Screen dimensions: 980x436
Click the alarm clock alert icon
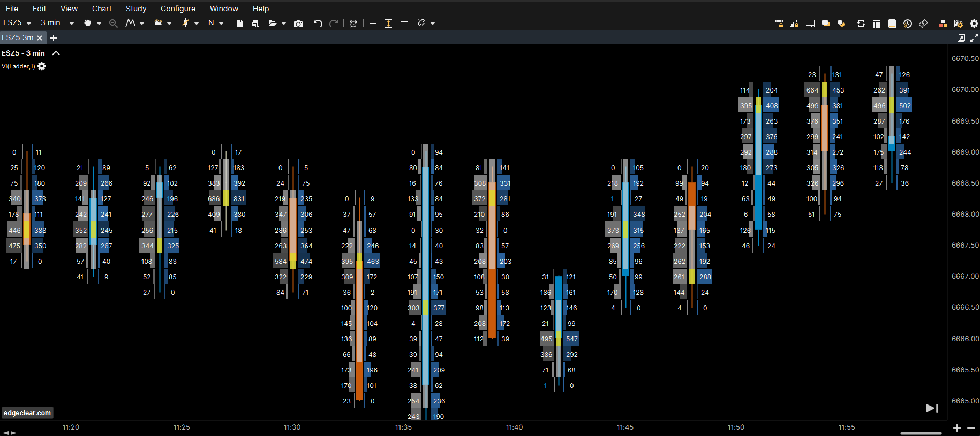click(x=353, y=24)
